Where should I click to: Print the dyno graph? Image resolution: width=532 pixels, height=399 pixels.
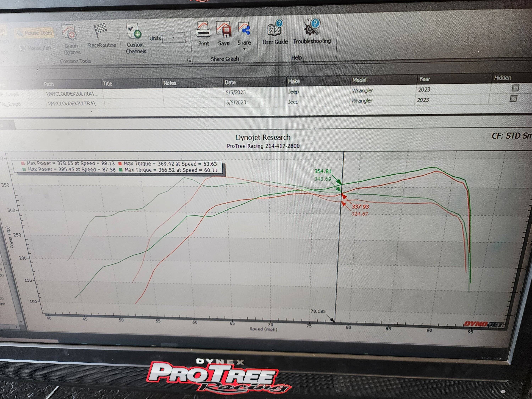tap(203, 34)
